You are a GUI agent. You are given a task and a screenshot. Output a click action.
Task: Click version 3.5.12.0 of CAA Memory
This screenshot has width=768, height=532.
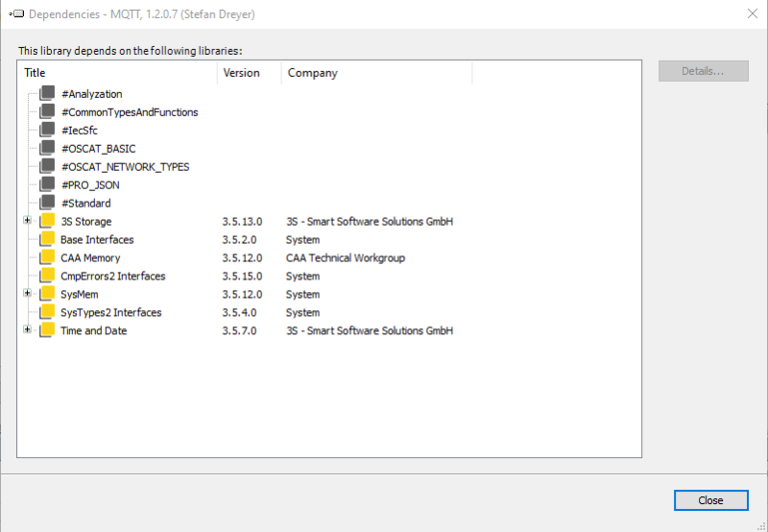coord(242,257)
